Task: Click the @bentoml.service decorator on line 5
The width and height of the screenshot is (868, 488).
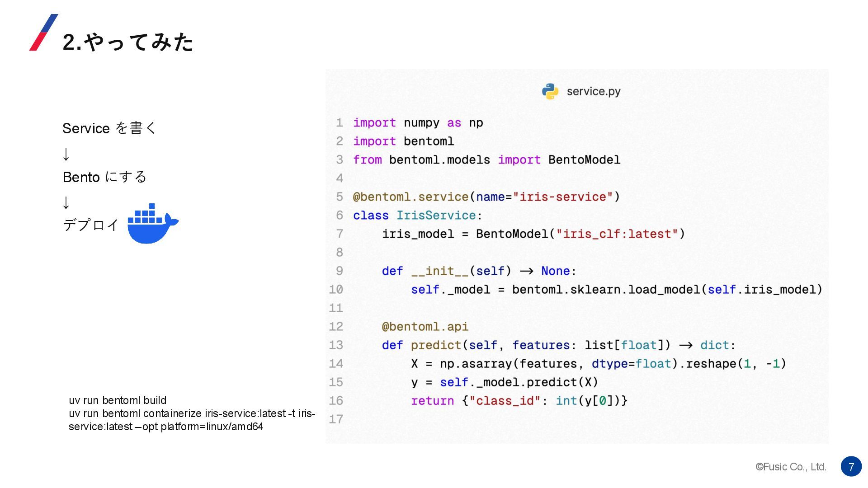Action: (x=410, y=197)
